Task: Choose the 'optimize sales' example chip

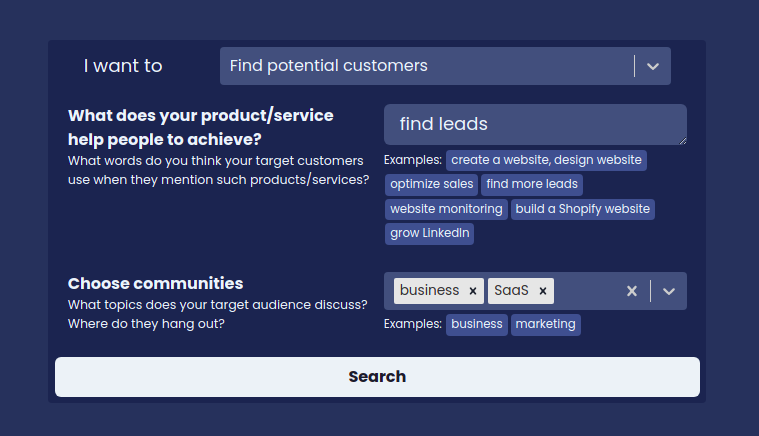Action: tap(431, 184)
